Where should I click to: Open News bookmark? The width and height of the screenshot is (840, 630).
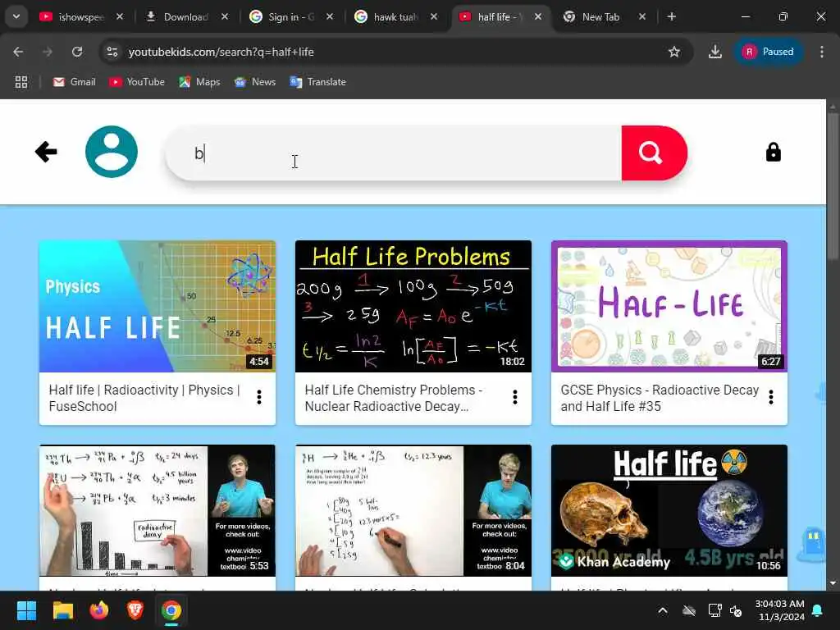click(x=255, y=82)
